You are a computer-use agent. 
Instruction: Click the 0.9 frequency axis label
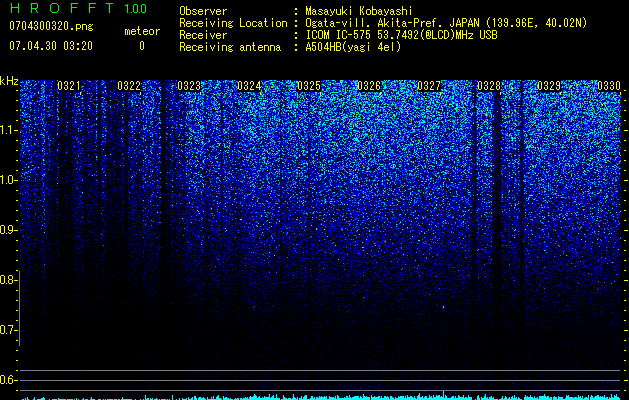tap(7, 230)
